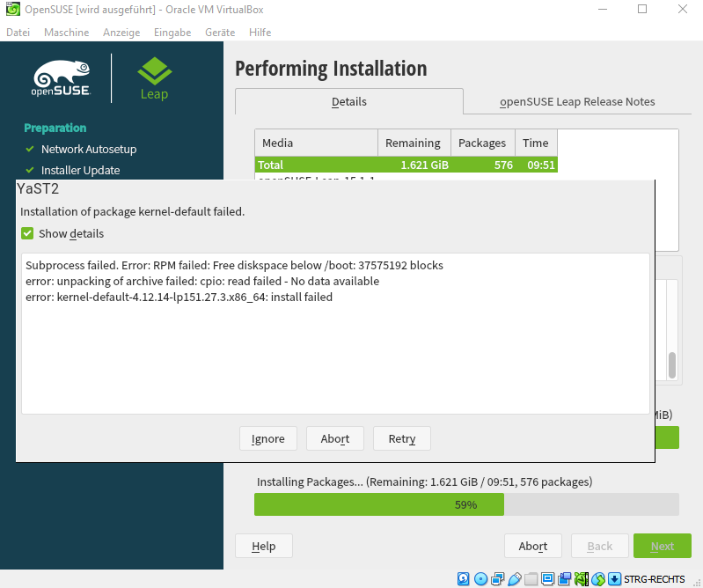Click the scrollbar handle behind the dialog

tap(671, 365)
